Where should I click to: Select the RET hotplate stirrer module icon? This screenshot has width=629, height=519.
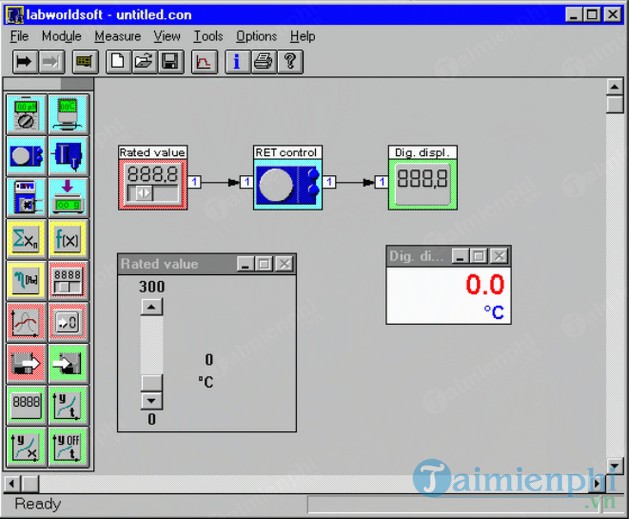point(26,156)
